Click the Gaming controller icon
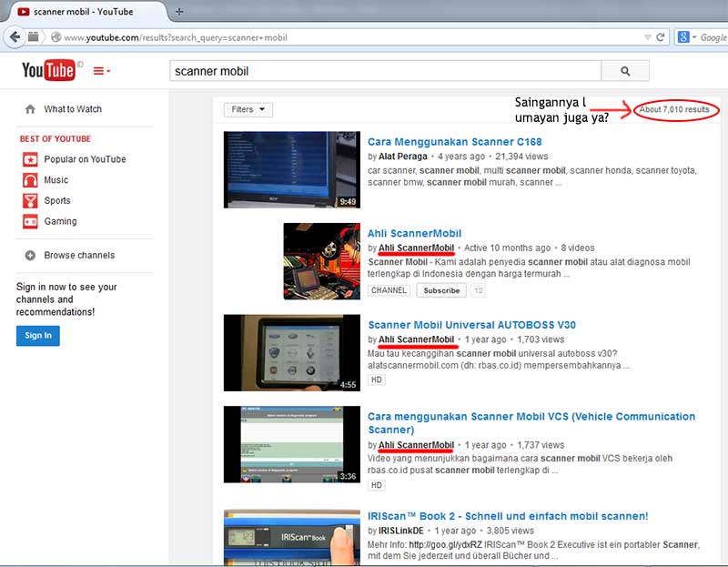The width and height of the screenshot is (728, 567). click(x=30, y=221)
